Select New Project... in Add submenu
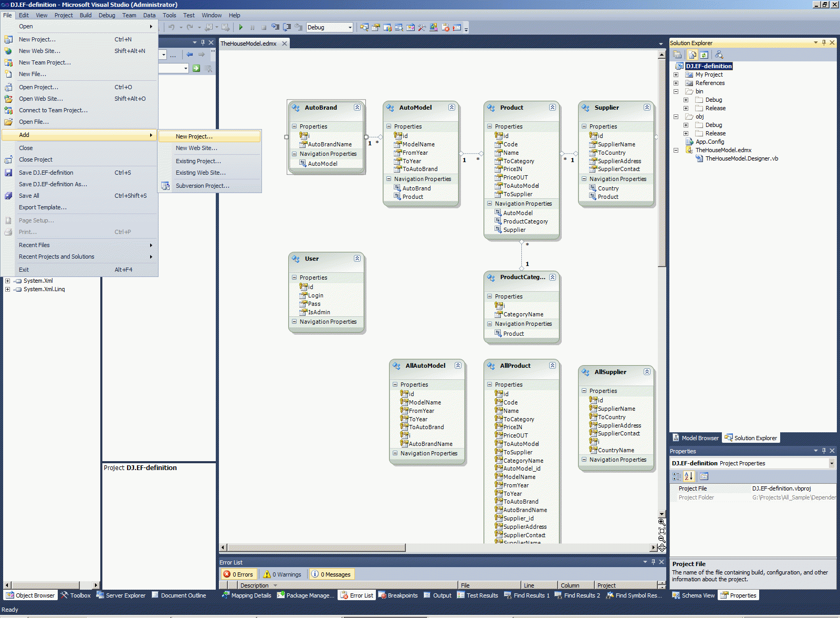This screenshot has width=840, height=618. point(209,136)
